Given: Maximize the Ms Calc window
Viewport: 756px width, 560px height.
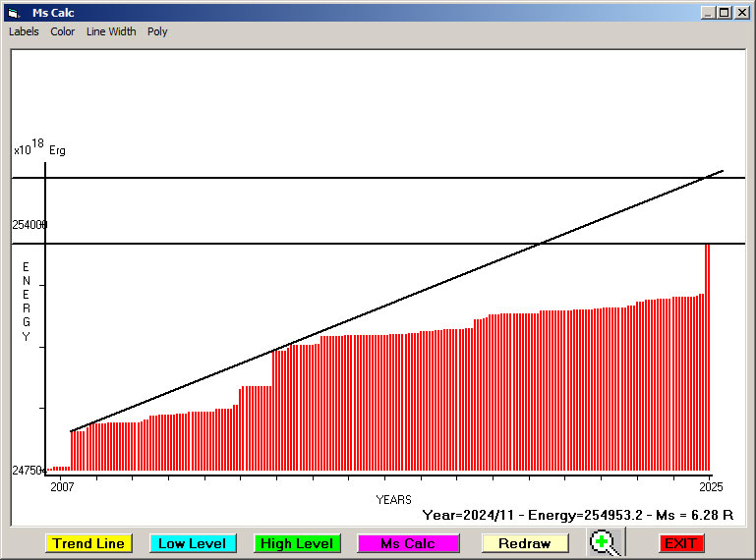Looking at the screenshot, I should pyautogui.click(x=724, y=13).
